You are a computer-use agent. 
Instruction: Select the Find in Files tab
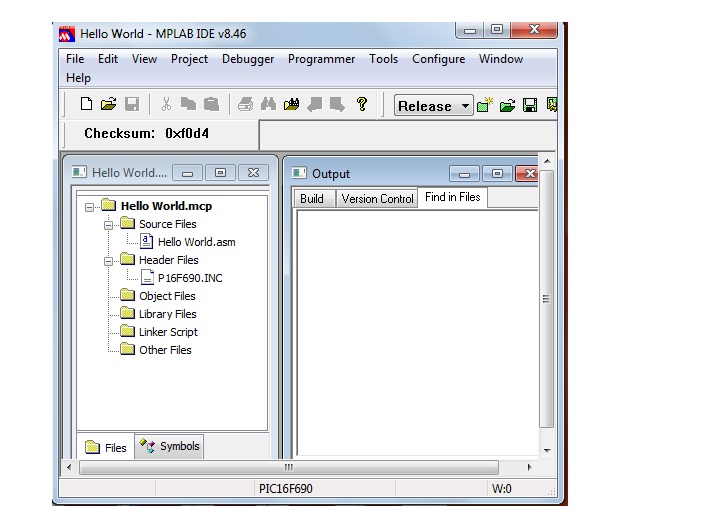pos(452,197)
